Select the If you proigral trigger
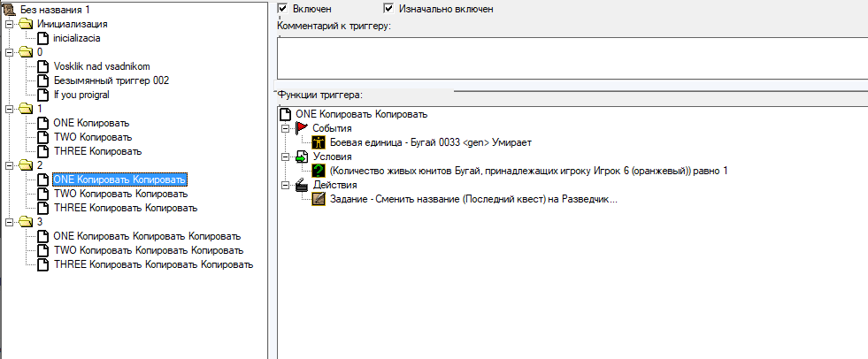The image size is (868, 359). pyautogui.click(x=81, y=95)
